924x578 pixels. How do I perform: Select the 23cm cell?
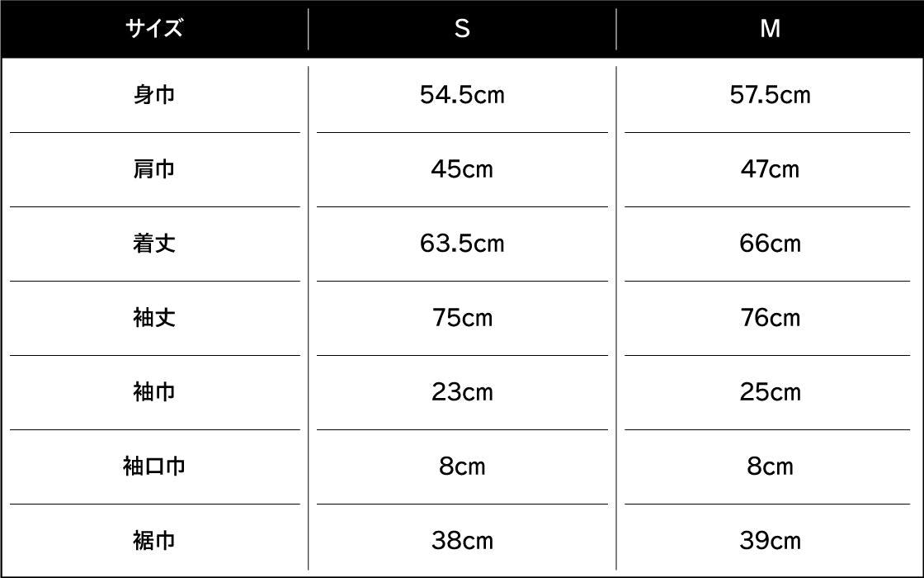(462, 392)
